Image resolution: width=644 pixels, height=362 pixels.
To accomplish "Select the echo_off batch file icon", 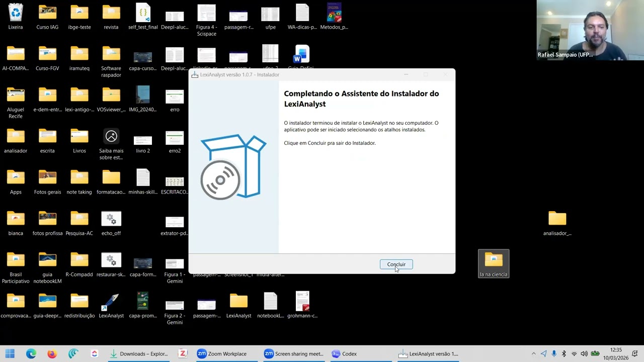I will pyautogui.click(x=111, y=223).
